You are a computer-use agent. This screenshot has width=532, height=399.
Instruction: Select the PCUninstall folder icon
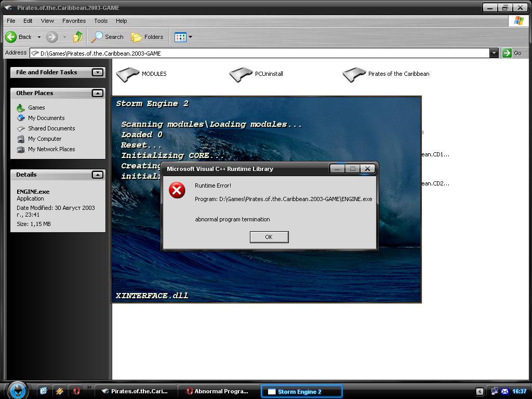pos(241,74)
